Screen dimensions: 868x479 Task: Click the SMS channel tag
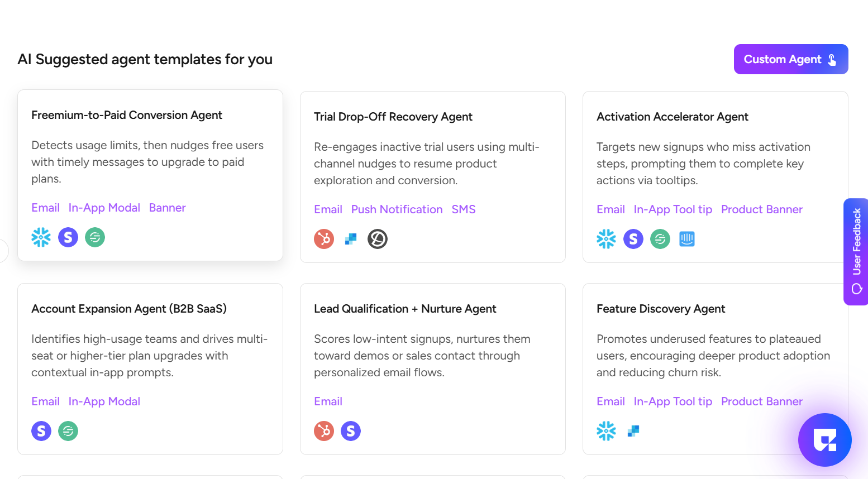(x=464, y=209)
